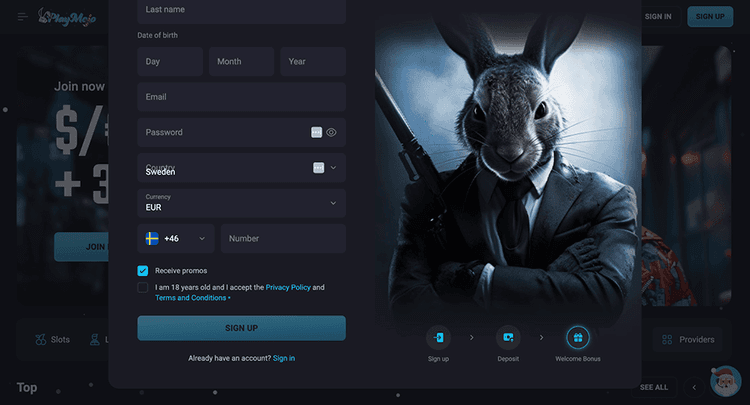Open the +46 phone code dropdown

[176, 238]
